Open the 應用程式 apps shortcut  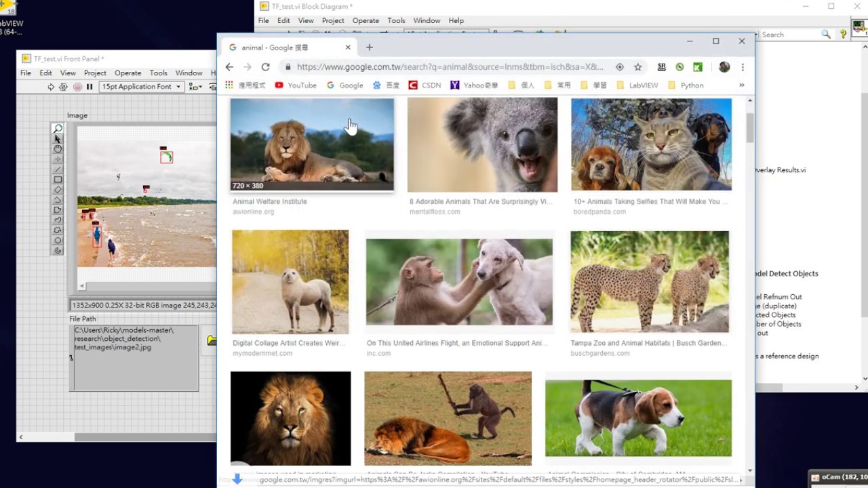tap(245, 85)
